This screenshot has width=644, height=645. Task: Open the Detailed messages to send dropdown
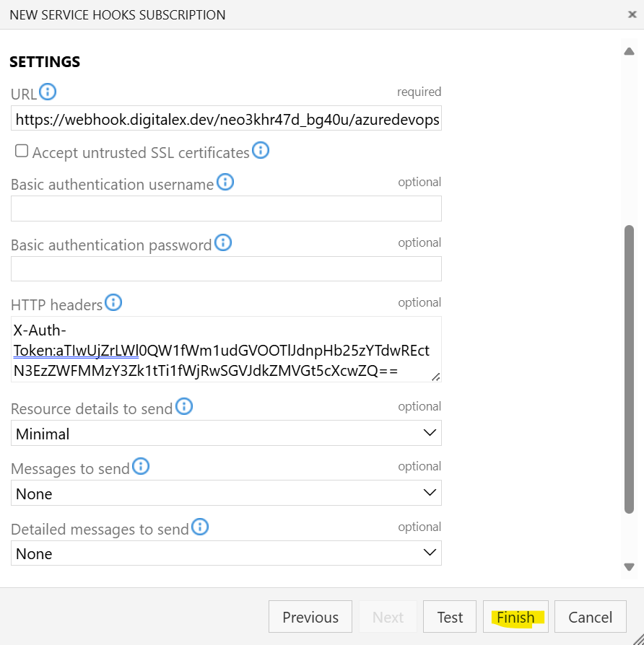click(226, 553)
